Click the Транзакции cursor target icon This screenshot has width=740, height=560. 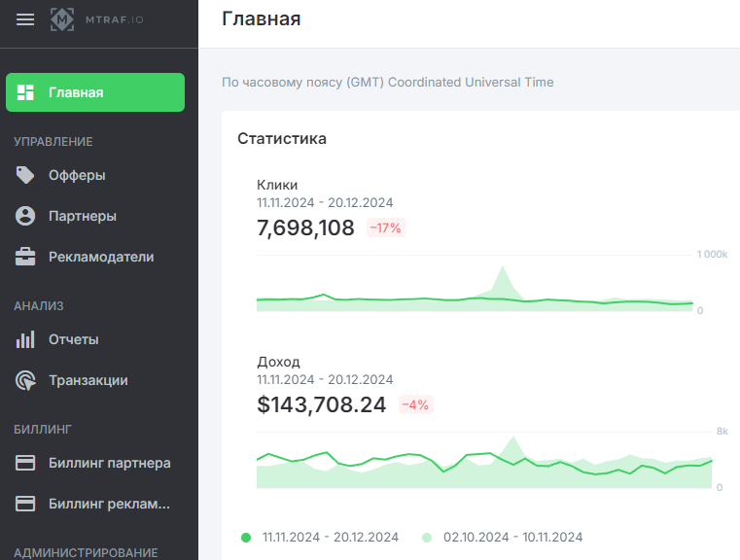click(25, 380)
